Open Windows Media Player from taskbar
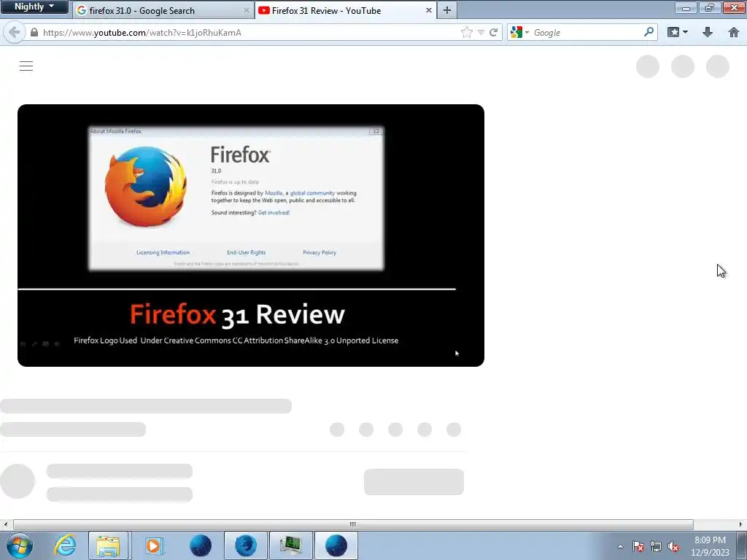The height and width of the screenshot is (560, 747). 153,545
